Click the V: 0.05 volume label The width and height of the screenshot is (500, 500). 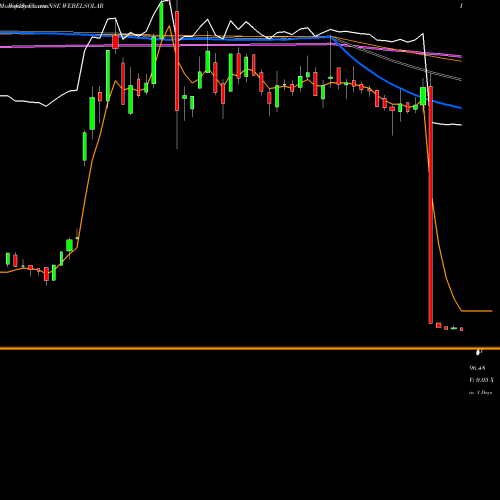tap(481, 380)
